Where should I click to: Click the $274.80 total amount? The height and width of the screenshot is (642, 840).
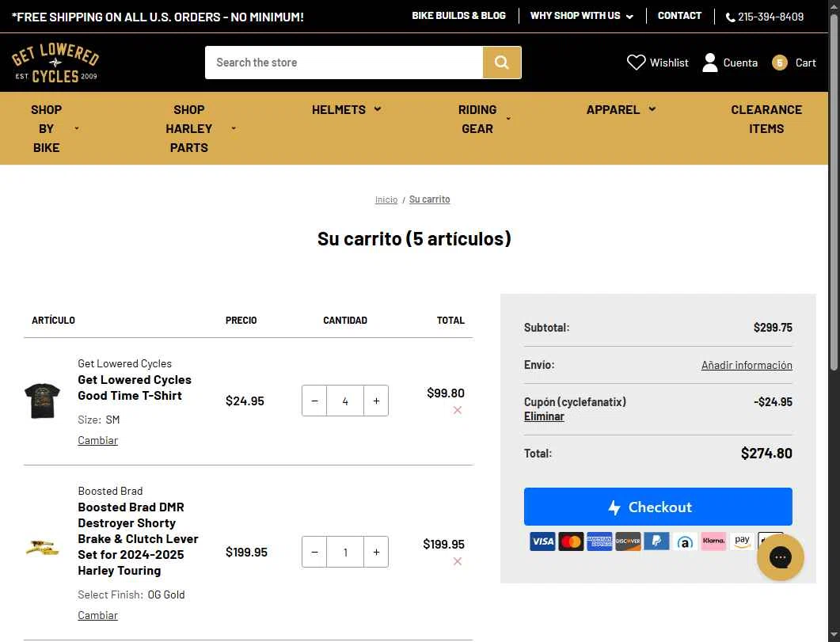(766, 454)
